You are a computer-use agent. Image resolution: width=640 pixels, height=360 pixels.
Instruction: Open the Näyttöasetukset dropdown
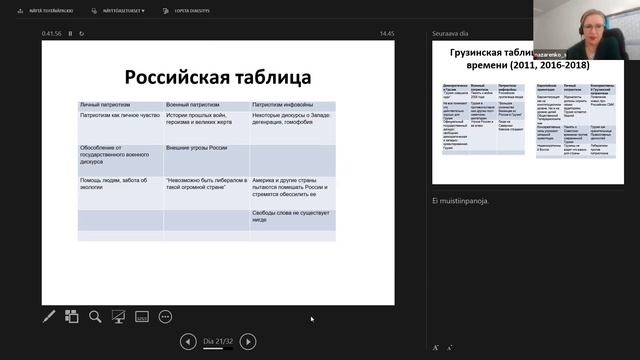118,11
